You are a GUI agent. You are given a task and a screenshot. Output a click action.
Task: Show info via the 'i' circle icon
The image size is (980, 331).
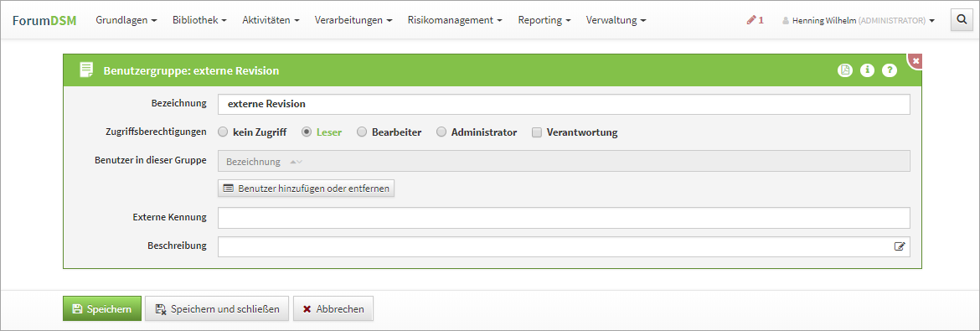pyautogui.click(x=867, y=70)
